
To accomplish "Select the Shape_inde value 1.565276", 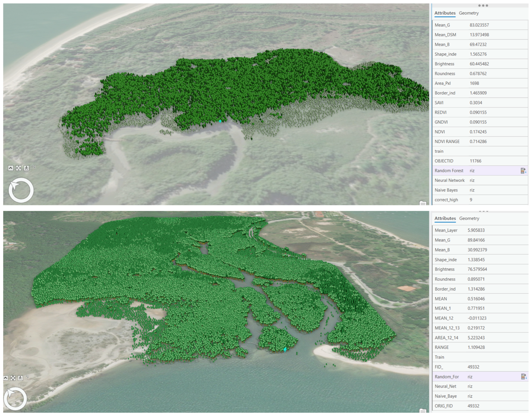I will [x=478, y=54].
